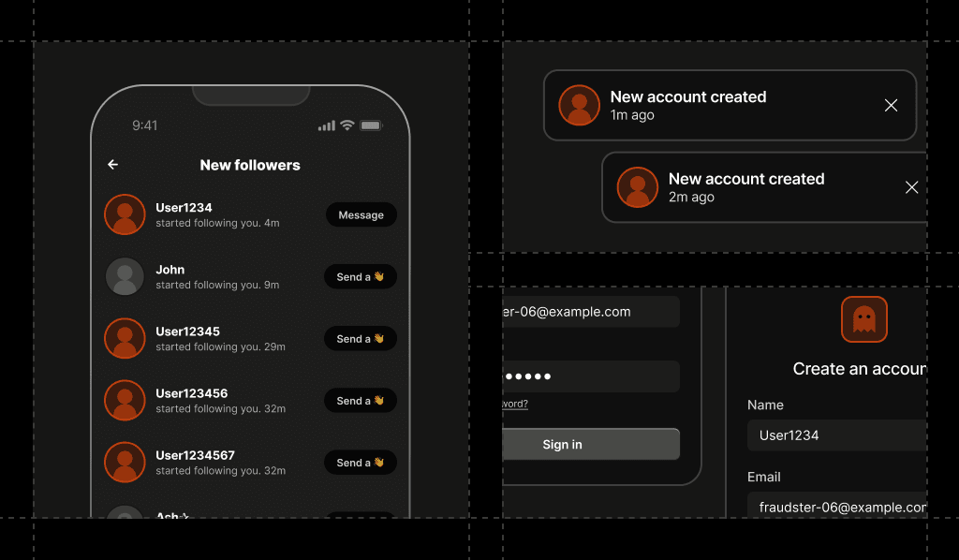Viewport: 959px width, 560px height.
Task: Go back using the arrow beside New followers
Action: coord(112,165)
